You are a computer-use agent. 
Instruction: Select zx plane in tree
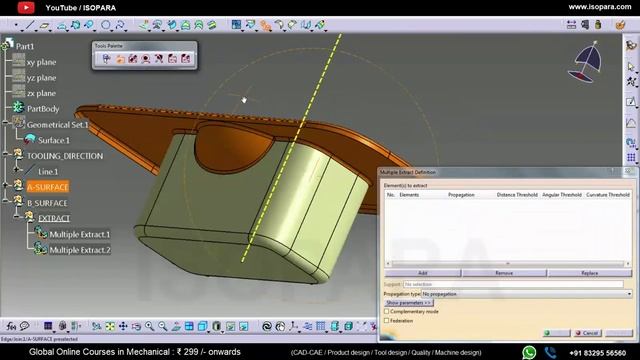click(41, 93)
